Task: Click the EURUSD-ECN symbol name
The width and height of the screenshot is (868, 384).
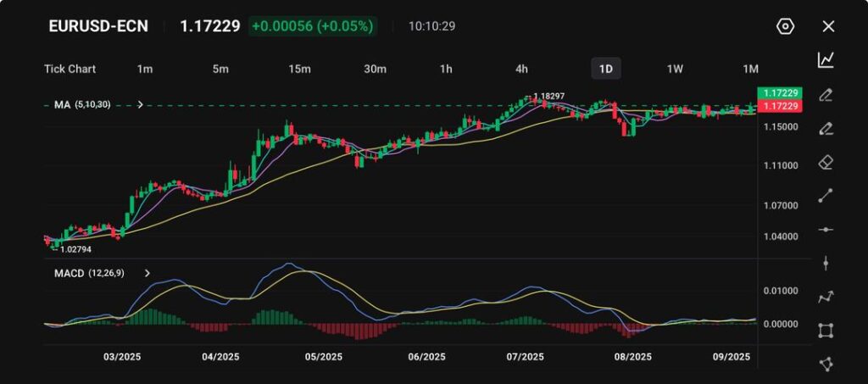Action: pyautogui.click(x=98, y=26)
